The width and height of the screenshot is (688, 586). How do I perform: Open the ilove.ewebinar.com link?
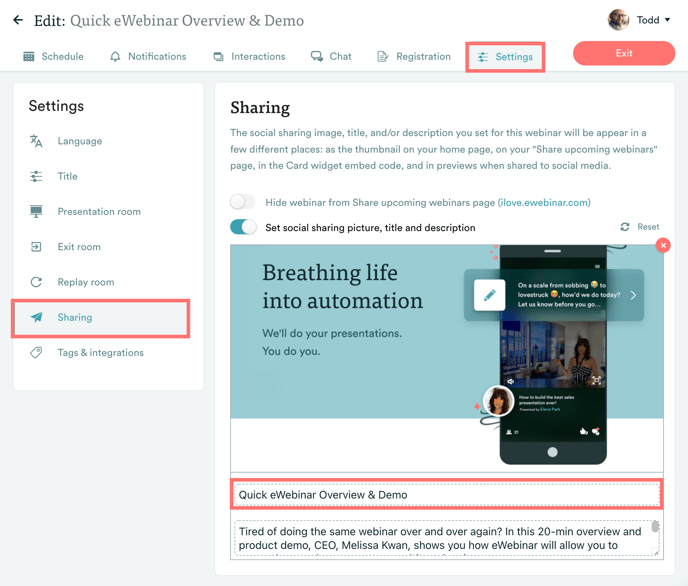click(544, 203)
